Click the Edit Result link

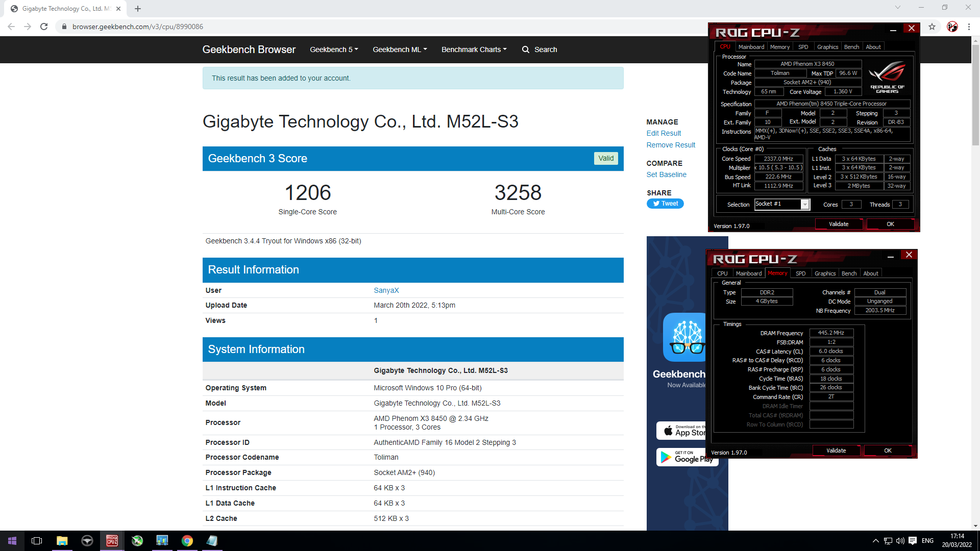coord(664,133)
